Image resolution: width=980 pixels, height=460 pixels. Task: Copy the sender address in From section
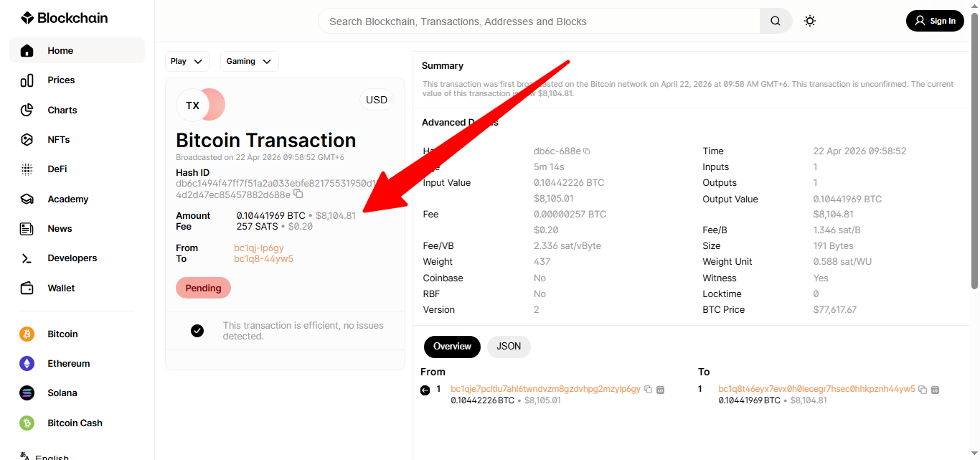[x=648, y=390]
